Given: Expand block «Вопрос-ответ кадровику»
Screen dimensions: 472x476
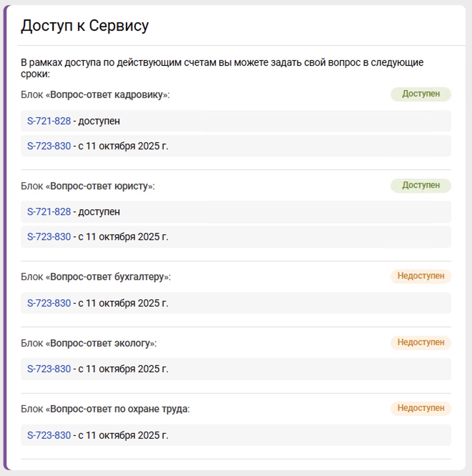Looking at the screenshot, I should [95, 94].
